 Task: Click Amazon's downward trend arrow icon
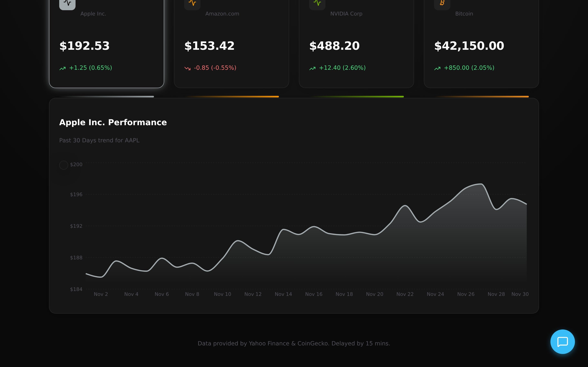(x=187, y=69)
